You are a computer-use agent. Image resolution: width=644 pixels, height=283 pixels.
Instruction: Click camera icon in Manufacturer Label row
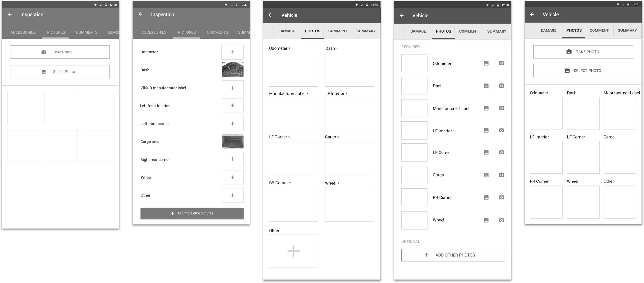tap(501, 108)
